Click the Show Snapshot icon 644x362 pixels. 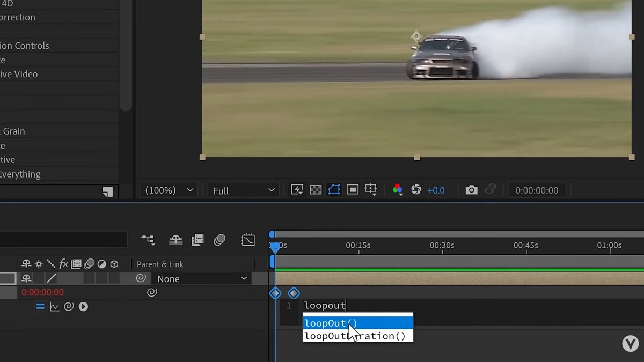(x=489, y=190)
